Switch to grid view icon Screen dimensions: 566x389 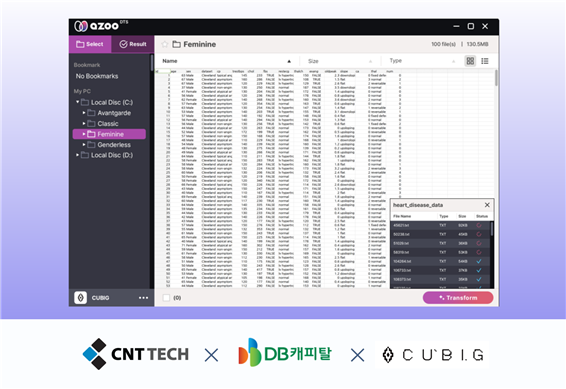[x=470, y=61]
